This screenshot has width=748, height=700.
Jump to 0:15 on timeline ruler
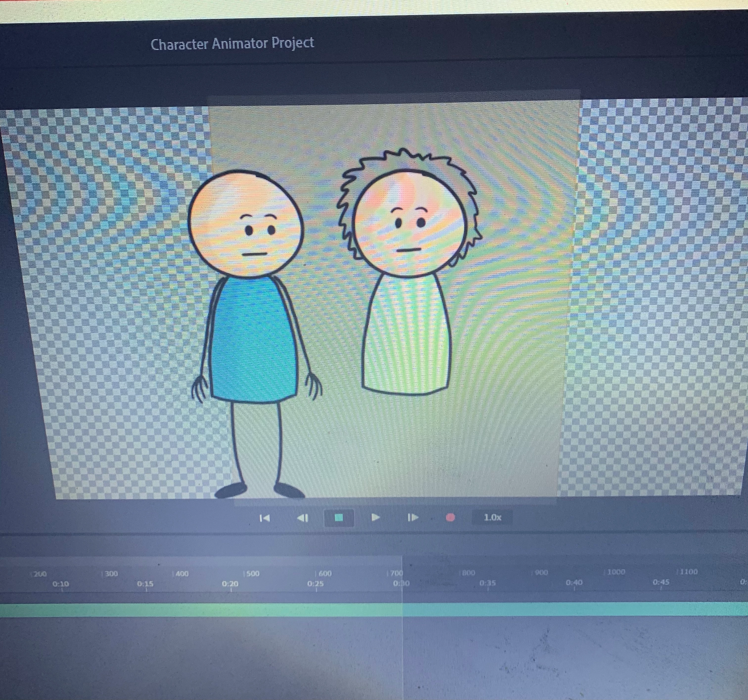click(145, 584)
